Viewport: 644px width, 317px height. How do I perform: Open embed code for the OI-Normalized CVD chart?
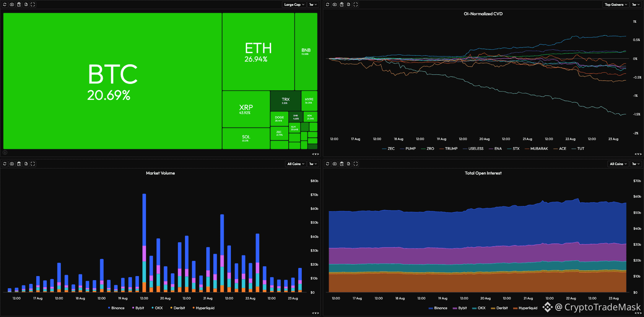638,154
